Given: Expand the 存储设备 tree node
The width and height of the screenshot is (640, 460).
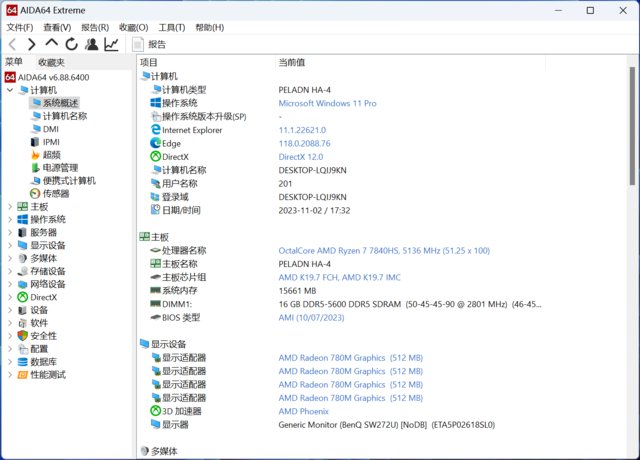Looking at the screenshot, I should point(10,271).
